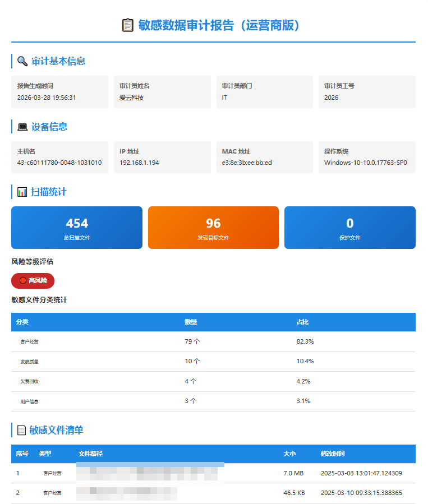
Task: Click the timestamp 2026-03-28 19:56:31
Action: (x=47, y=98)
